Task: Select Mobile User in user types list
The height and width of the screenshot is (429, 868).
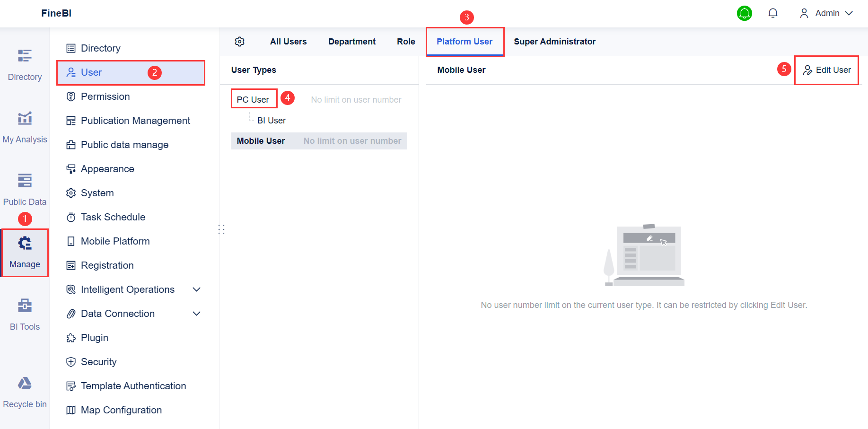Action: (x=261, y=140)
